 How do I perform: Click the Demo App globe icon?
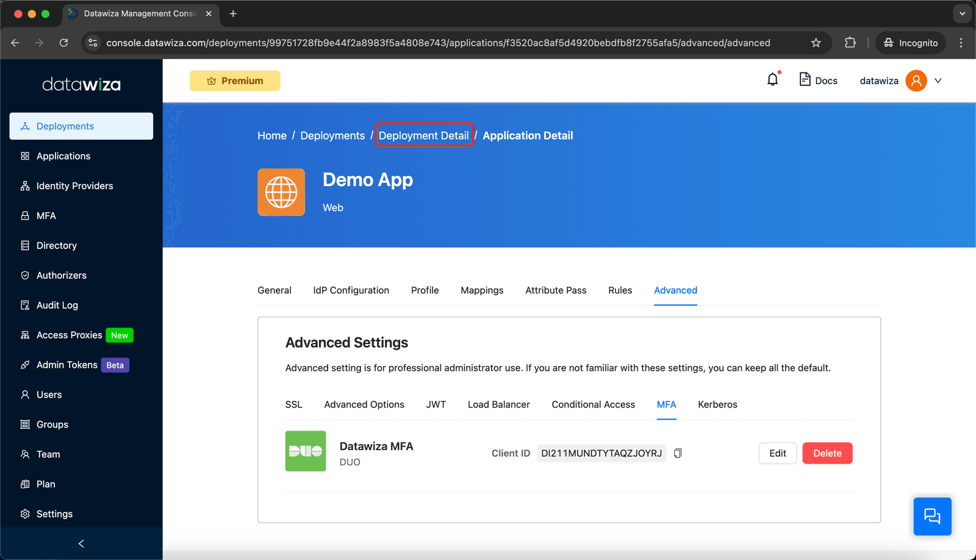281,192
